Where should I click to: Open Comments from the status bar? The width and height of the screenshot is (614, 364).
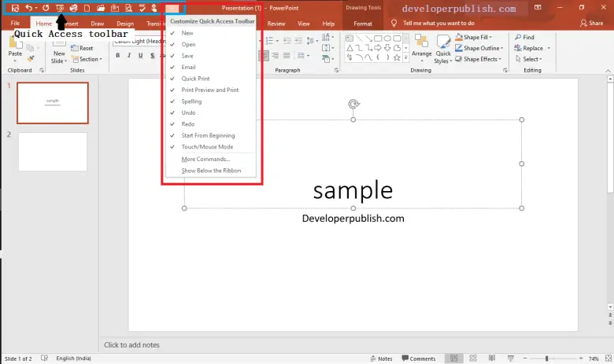[419, 358]
